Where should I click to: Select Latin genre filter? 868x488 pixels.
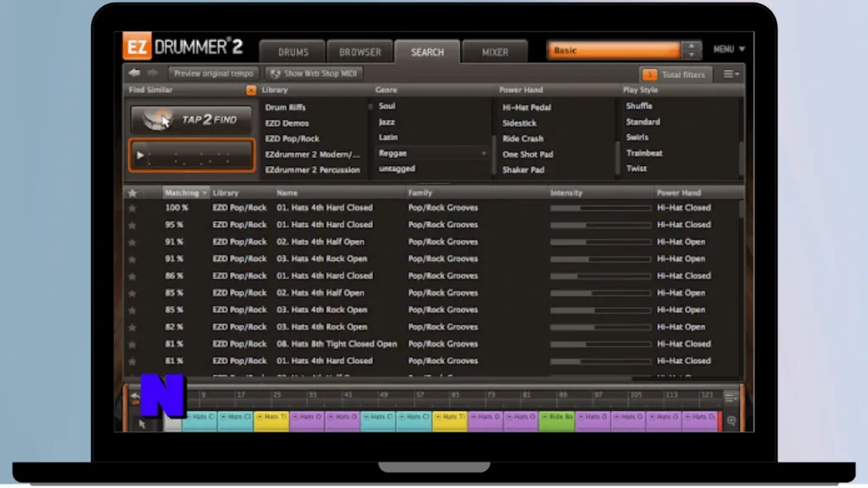coord(388,137)
